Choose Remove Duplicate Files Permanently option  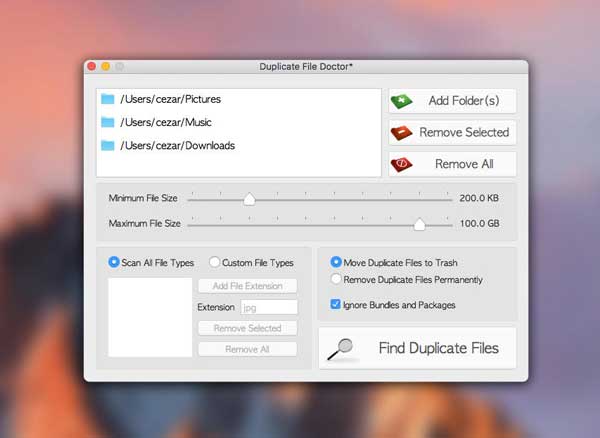(x=336, y=279)
